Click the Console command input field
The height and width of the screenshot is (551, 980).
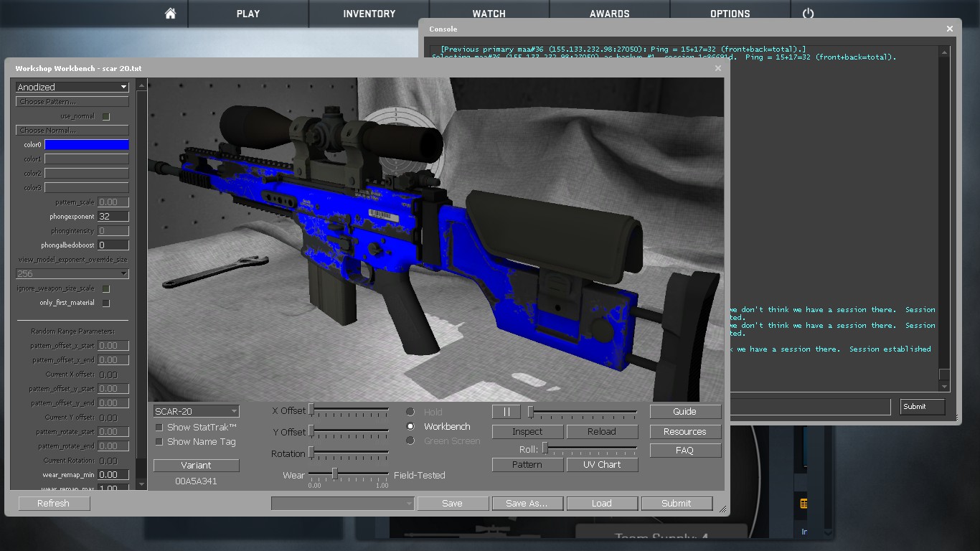[810, 407]
